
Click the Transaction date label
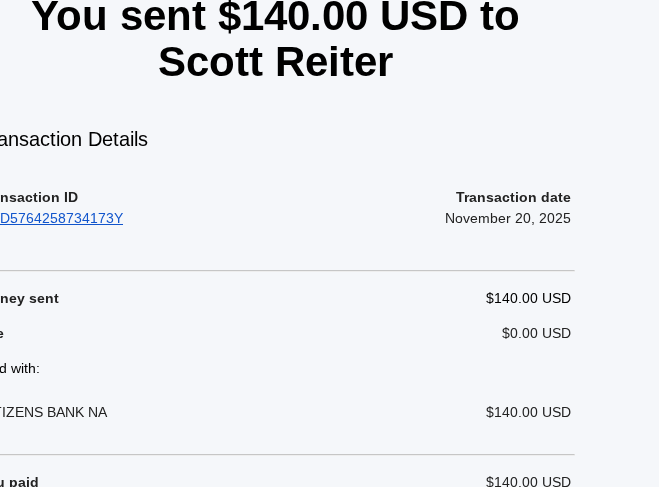(513, 197)
